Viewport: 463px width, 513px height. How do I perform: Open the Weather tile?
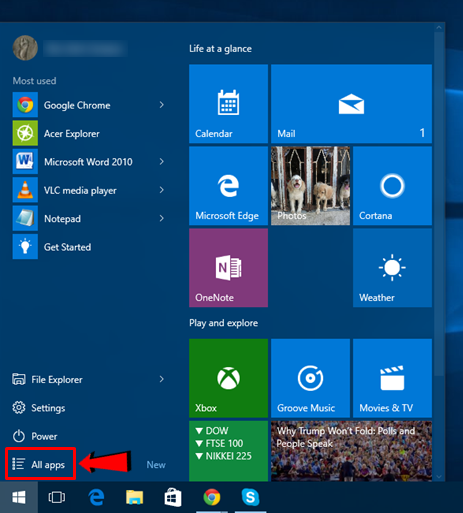pyautogui.click(x=392, y=268)
